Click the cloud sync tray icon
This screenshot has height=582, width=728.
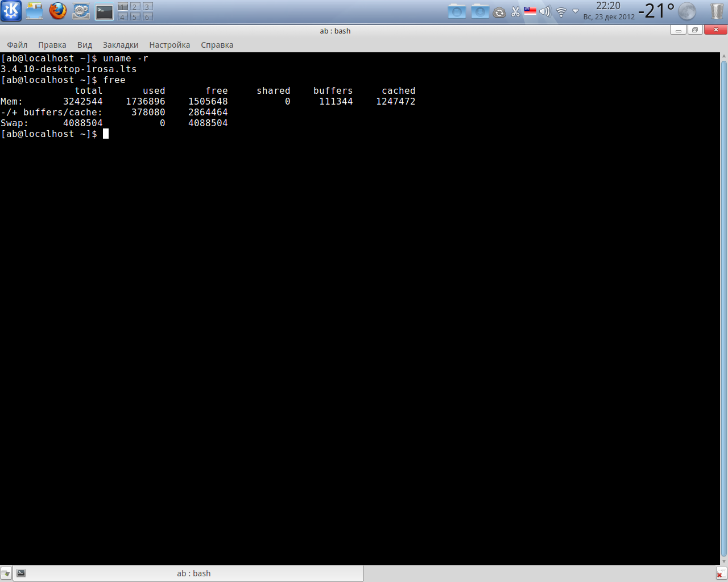pos(499,12)
